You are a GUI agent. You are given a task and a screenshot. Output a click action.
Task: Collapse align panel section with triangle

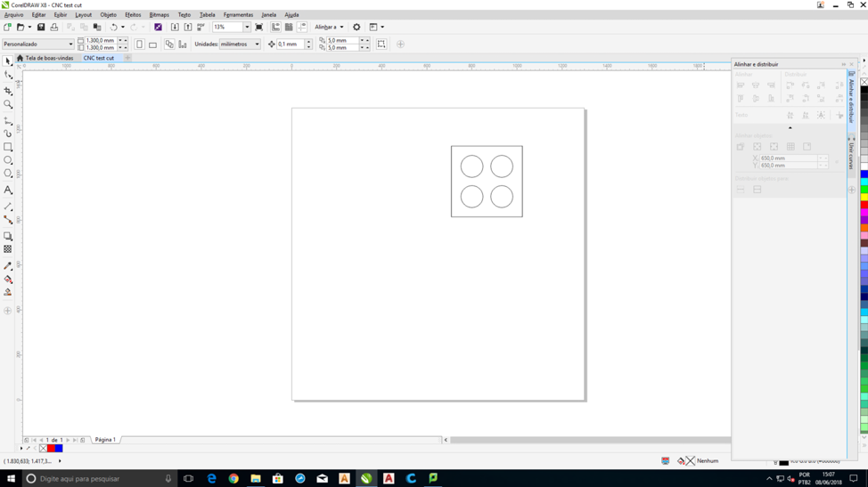coord(790,127)
